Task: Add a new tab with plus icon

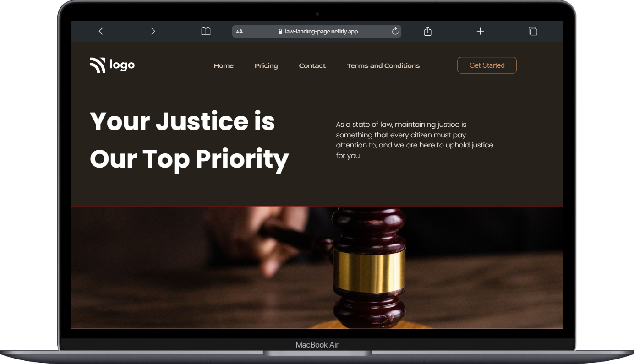Action: [x=480, y=31]
